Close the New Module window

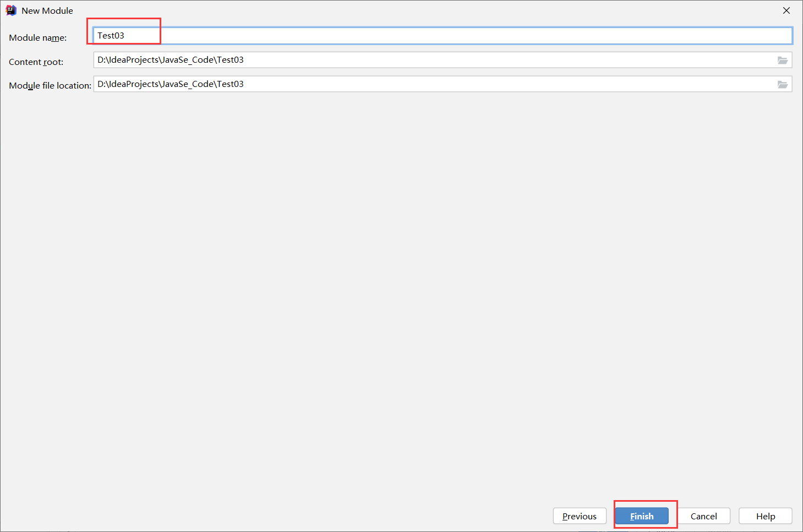tap(786, 10)
